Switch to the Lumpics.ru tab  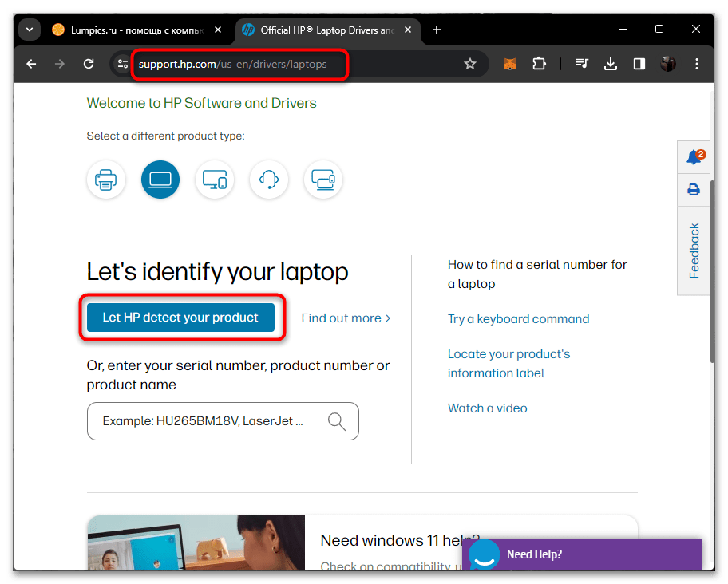click(x=137, y=30)
